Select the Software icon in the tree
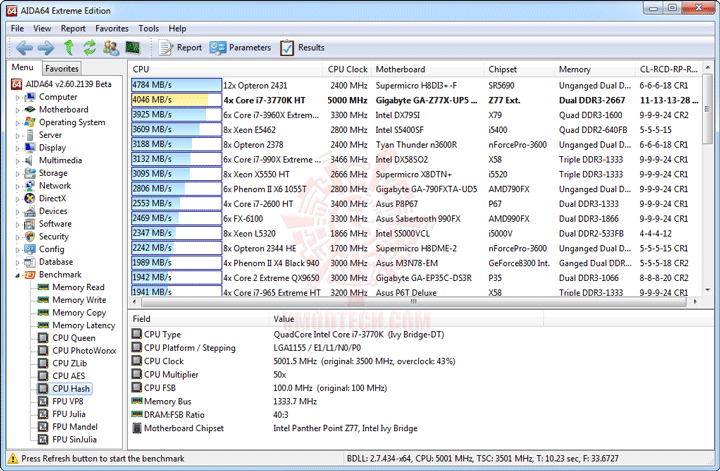This screenshot has height=471, width=720. point(30,224)
